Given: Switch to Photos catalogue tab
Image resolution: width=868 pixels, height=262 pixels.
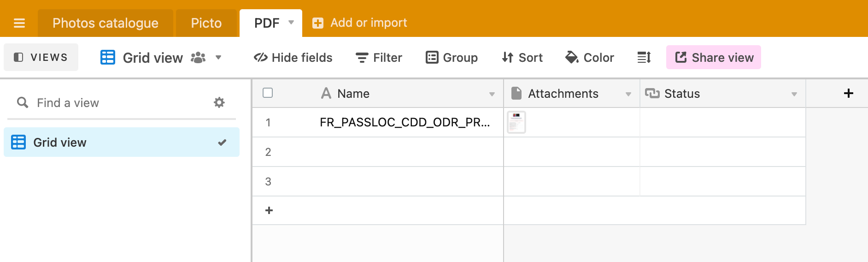Looking at the screenshot, I should [x=106, y=23].
